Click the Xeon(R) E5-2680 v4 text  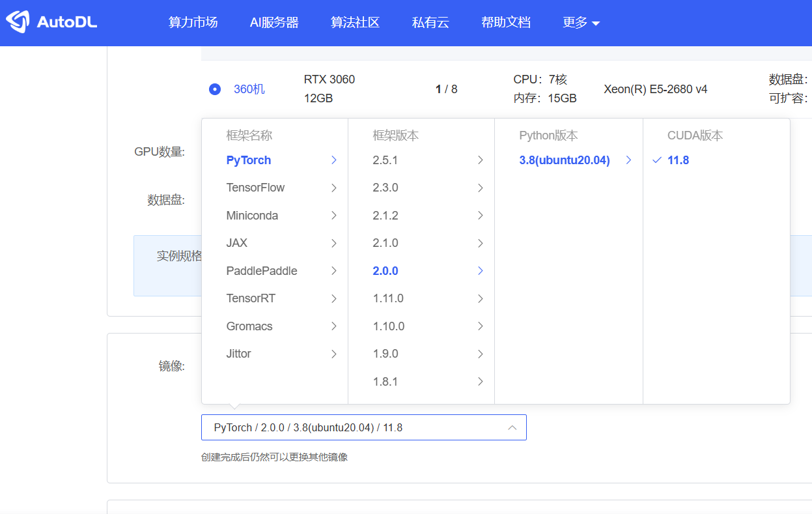coord(656,89)
